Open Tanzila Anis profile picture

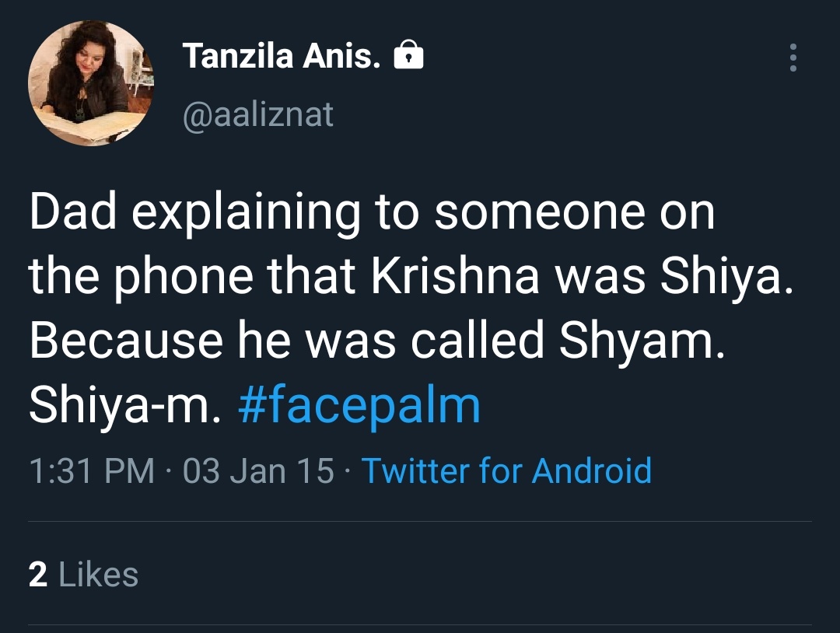(x=90, y=83)
